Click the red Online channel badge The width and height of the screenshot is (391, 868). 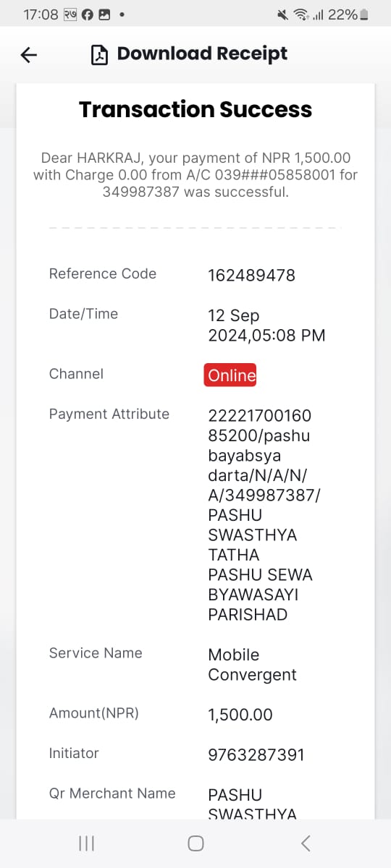pos(230,375)
